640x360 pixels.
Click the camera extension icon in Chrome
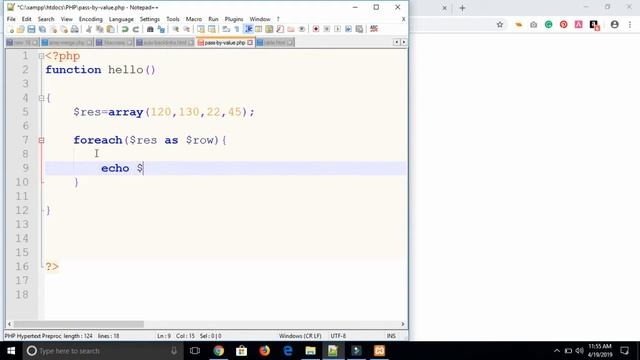point(533,24)
